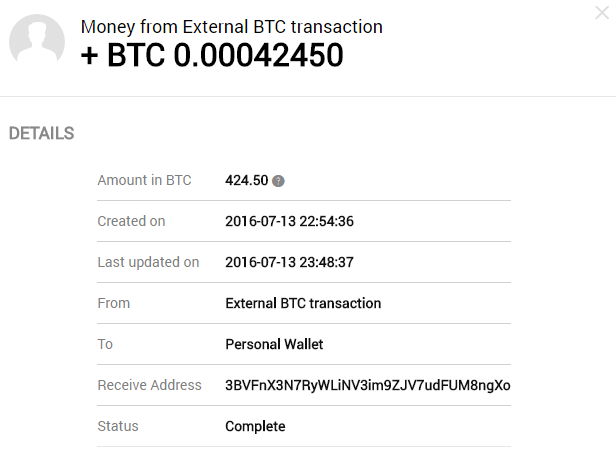This screenshot has height=476, width=616.
Task: Click the help icon beside 424.50
Action: click(278, 181)
